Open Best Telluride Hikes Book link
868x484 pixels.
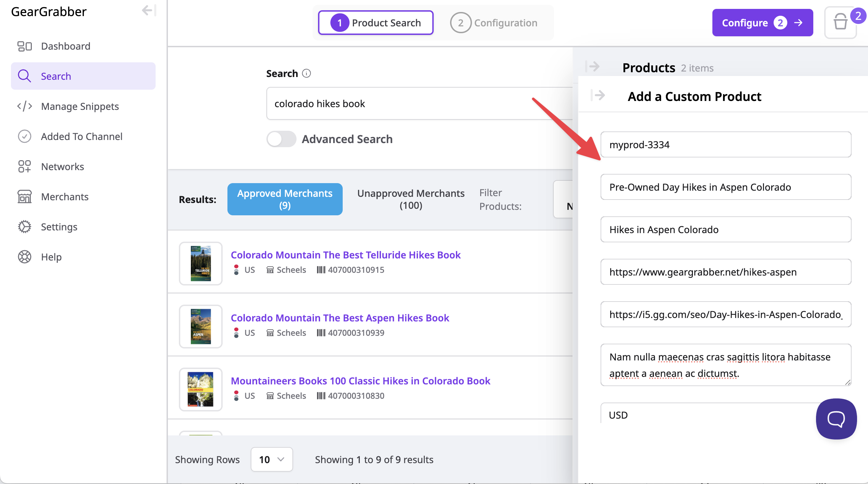point(345,255)
